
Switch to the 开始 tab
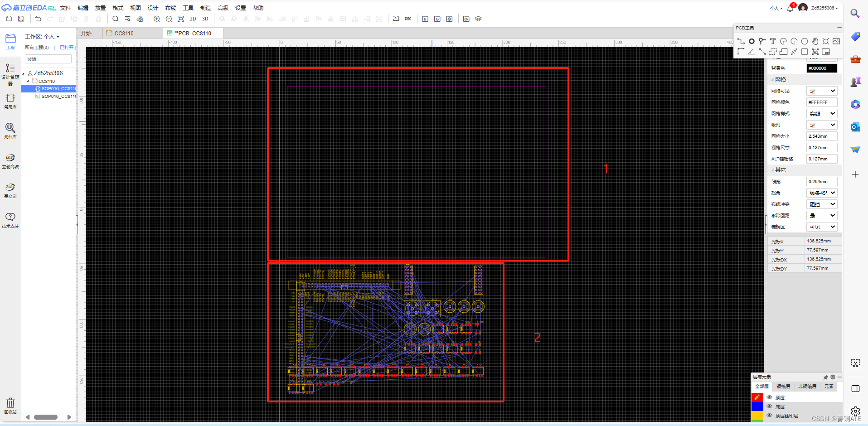click(90, 33)
